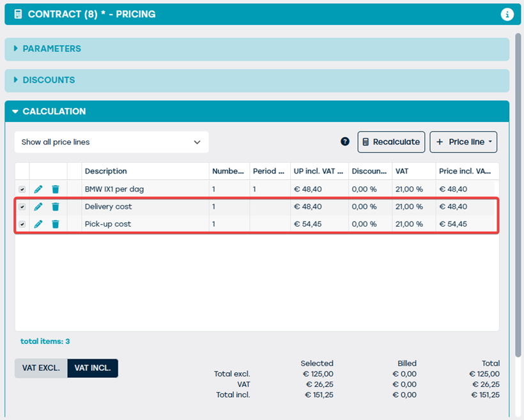Switch totals to VAT EXCL.

41,368
